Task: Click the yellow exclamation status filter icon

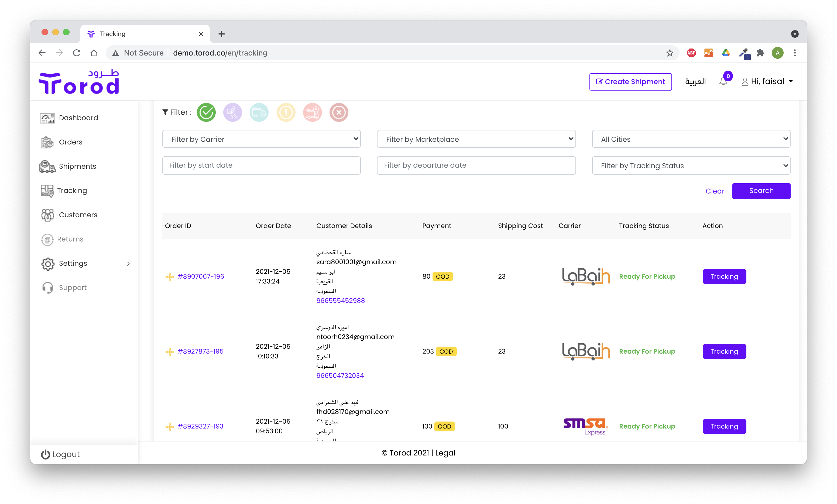Action: coord(286,112)
